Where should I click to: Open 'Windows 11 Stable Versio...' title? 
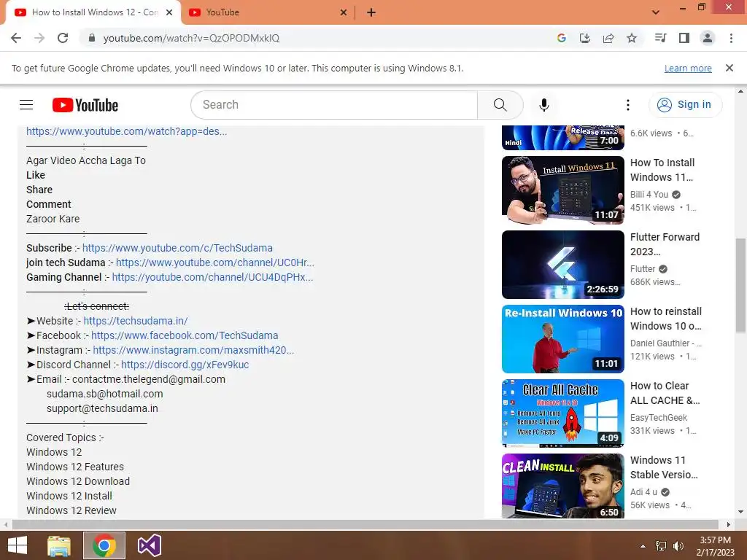point(664,467)
